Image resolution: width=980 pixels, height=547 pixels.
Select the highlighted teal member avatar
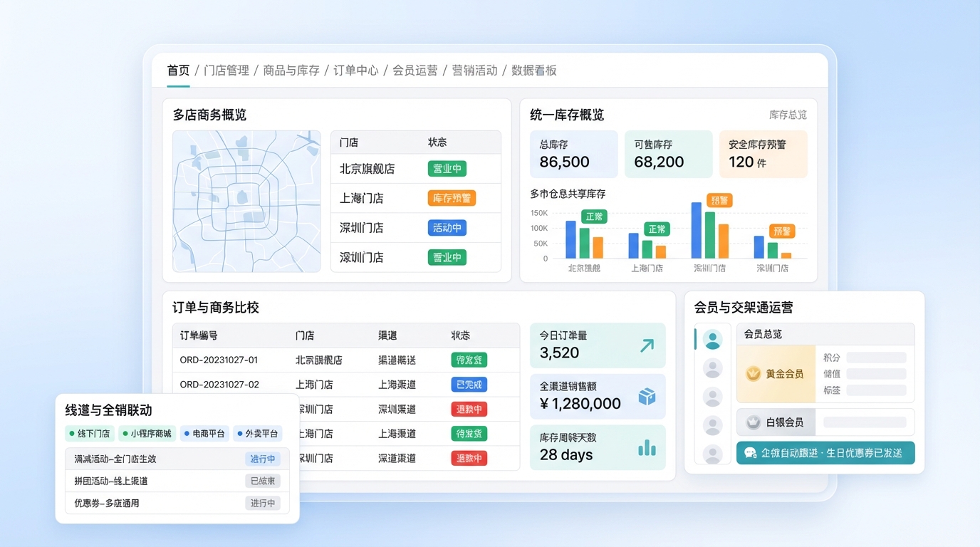click(712, 340)
